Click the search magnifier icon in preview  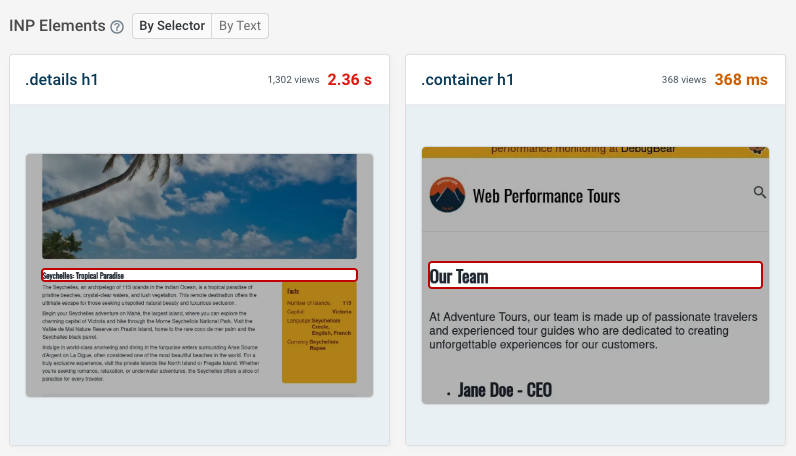760,192
